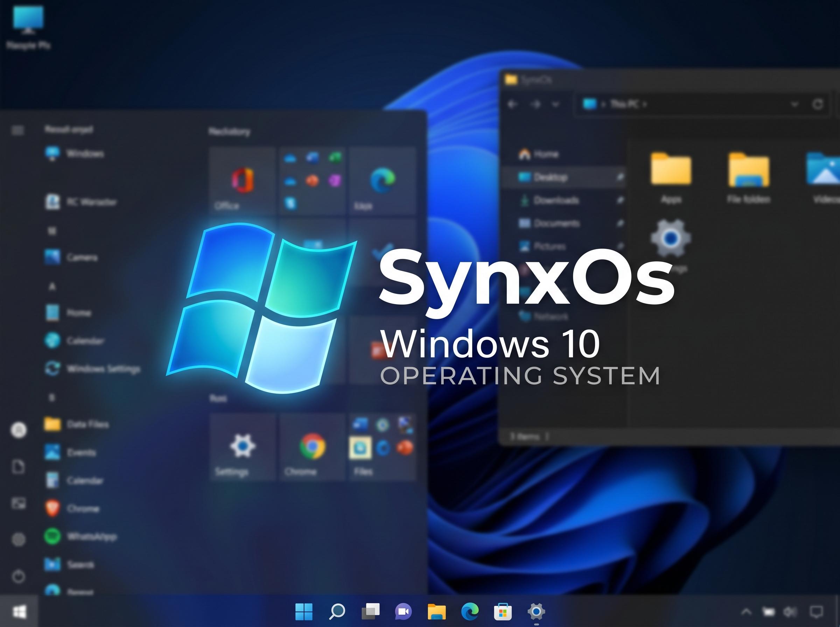This screenshot has height=627, width=840.
Task: Open Microsoft Store from the taskbar
Action: click(503, 612)
